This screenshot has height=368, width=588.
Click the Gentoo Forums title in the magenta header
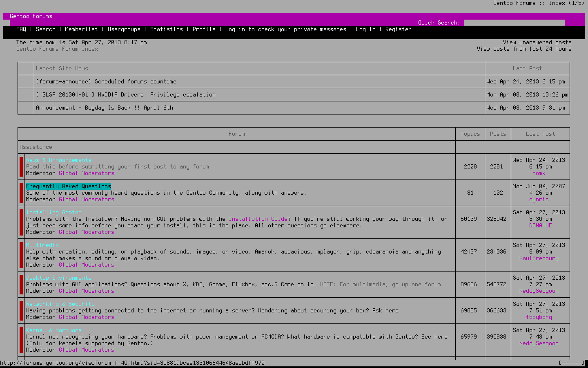pyautogui.click(x=31, y=16)
